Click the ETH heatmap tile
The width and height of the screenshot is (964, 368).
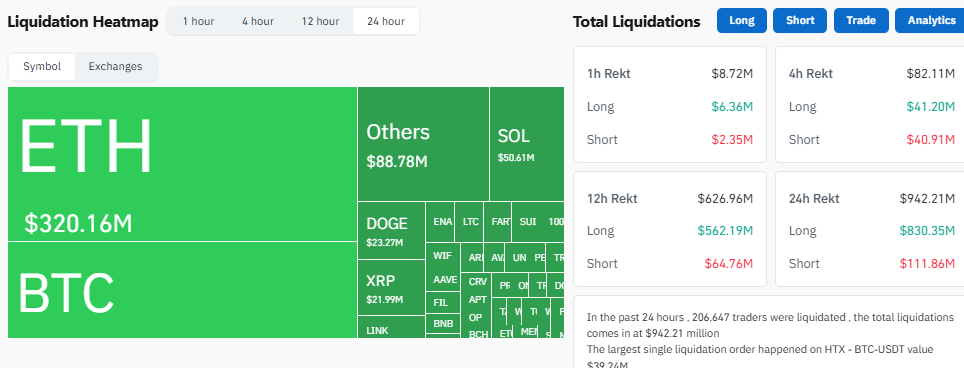click(183, 164)
